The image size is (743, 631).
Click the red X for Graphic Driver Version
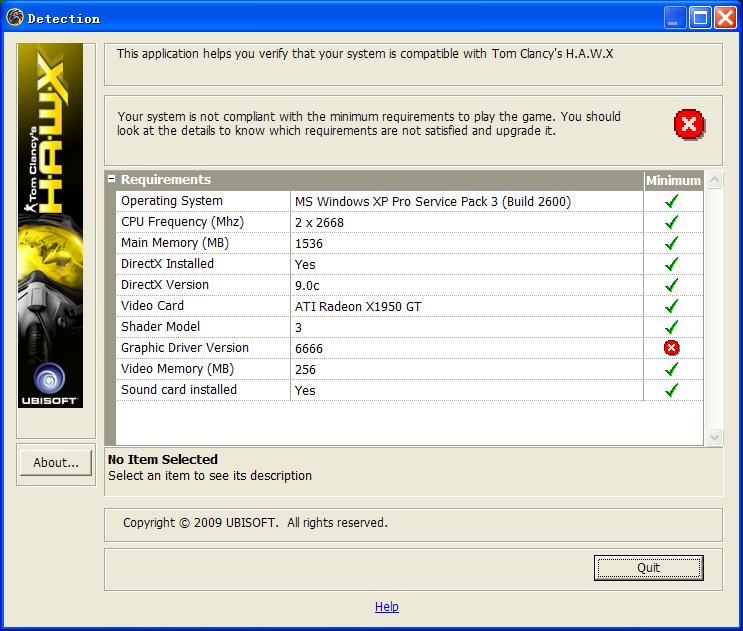[671, 348]
